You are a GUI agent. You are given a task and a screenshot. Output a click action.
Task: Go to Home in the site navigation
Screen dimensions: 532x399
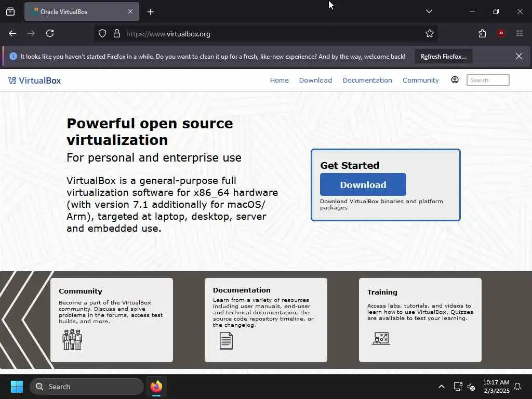tap(279, 81)
